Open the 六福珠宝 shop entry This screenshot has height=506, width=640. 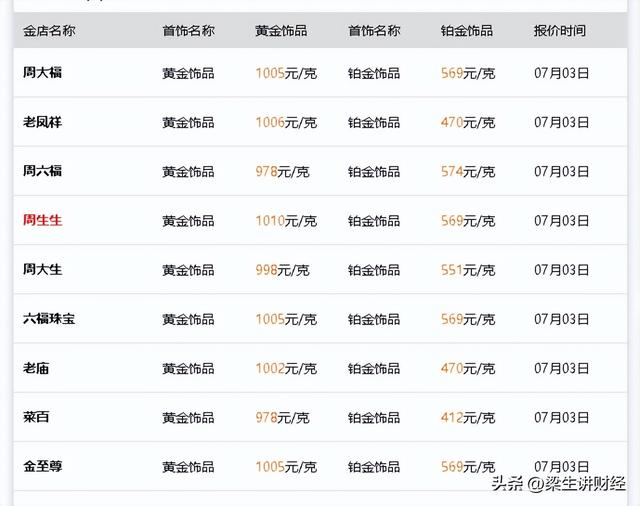tap(49, 318)
